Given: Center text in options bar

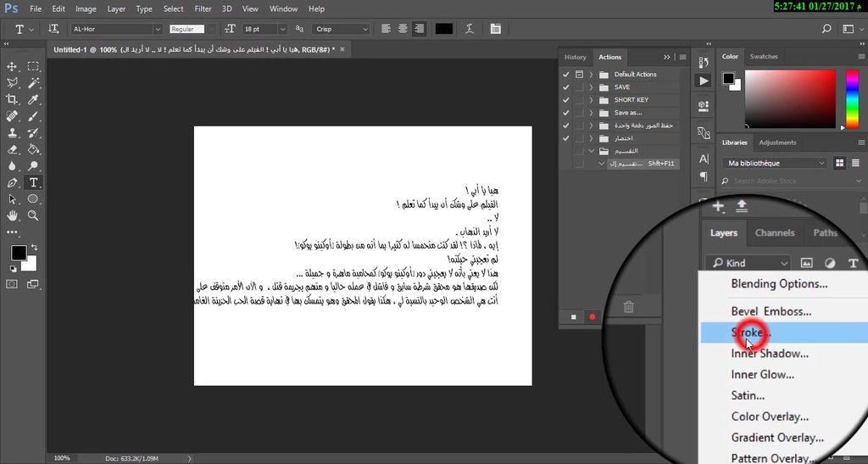Looking at the screenshot, I should (403, 29).
